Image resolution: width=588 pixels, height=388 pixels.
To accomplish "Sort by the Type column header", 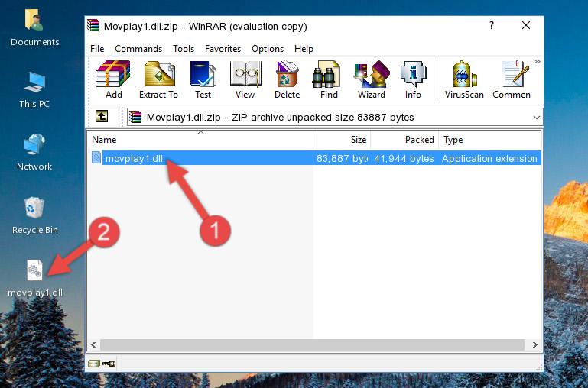I will (x=490, y=140).
